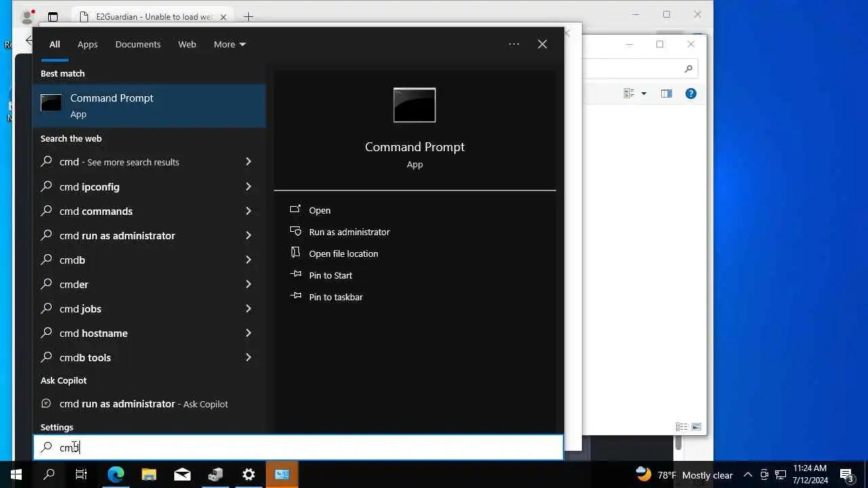Click the Run as administrator shield icon
This screenshot has width=868, height=488.
tap(296, 231)
